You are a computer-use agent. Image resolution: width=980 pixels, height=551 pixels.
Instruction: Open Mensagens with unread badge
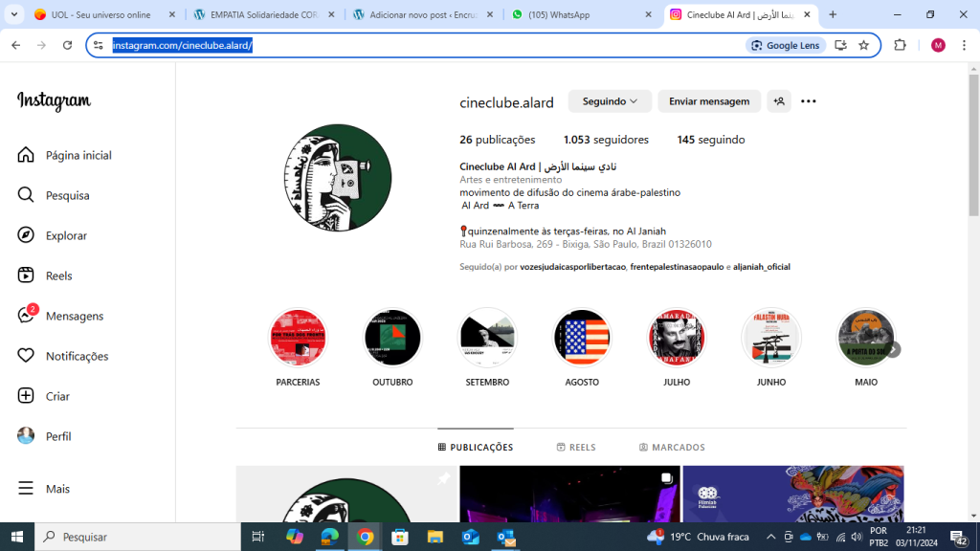pos(27,316)
